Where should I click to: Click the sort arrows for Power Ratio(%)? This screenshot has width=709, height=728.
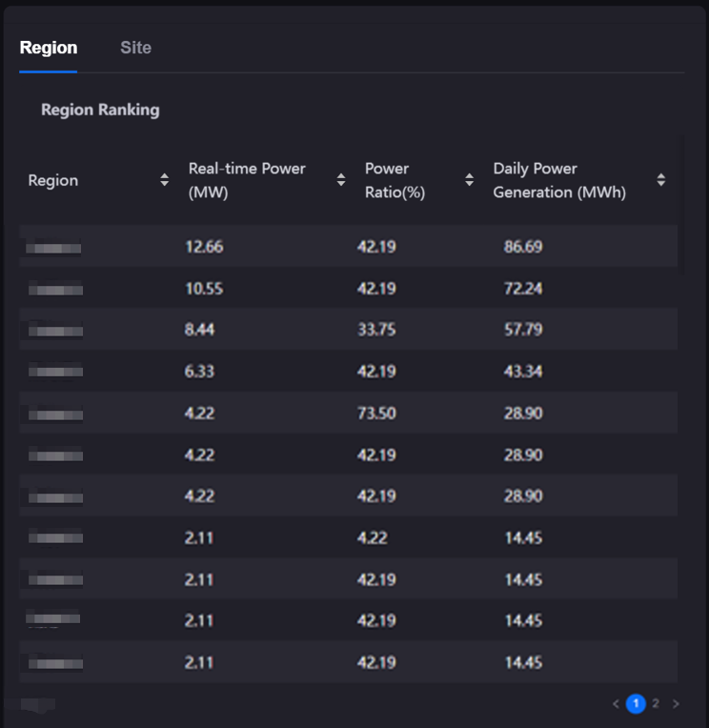pyautogui.click(x=469, y=180)
